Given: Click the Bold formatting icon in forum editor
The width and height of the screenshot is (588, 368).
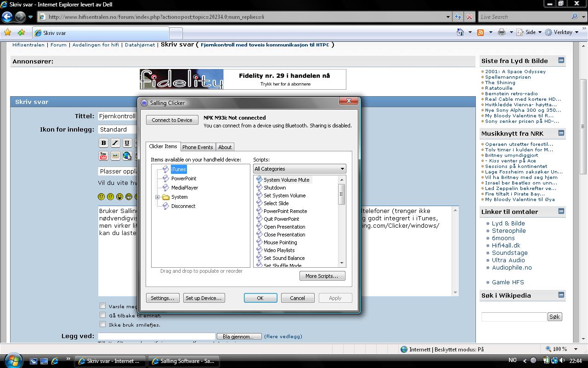Looking at the screenshot, I should point(103,143).
